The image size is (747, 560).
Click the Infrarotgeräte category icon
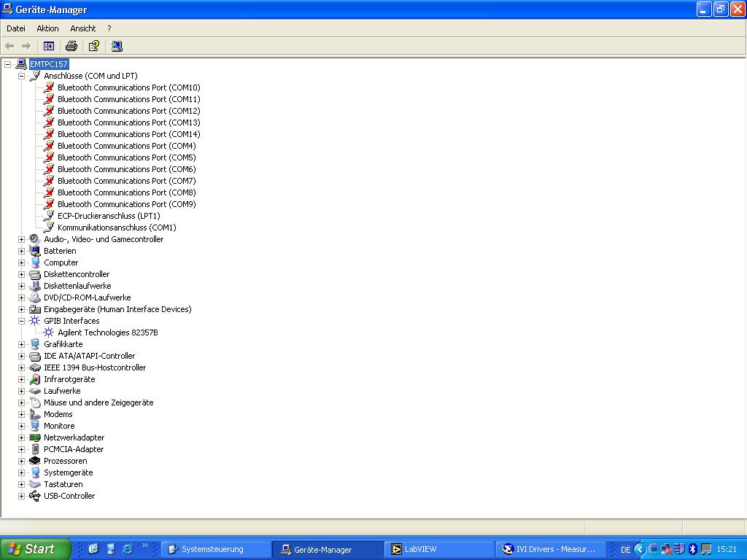click(35, 379)
